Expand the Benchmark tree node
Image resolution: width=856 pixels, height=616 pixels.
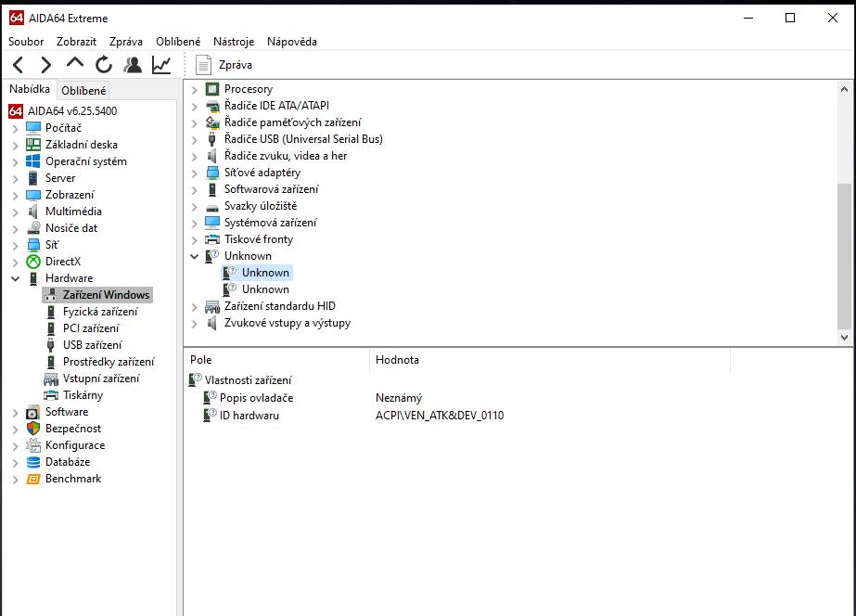15,480
